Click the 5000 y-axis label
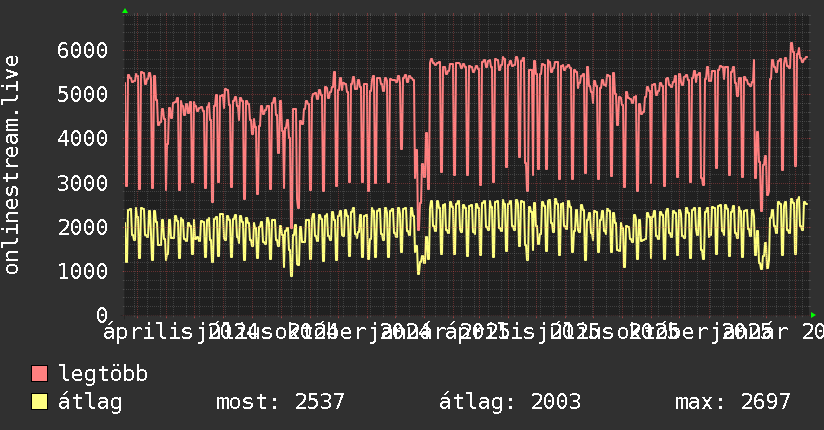Image resolution: width=824 pixels, height=430 pixels. tap(83, 95)
